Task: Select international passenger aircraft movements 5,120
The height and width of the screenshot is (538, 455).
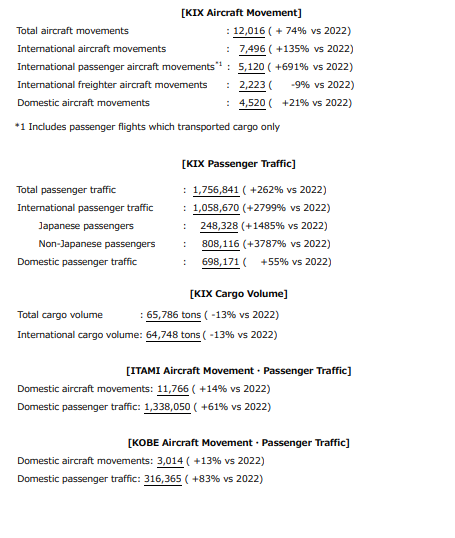Action: 251,67
